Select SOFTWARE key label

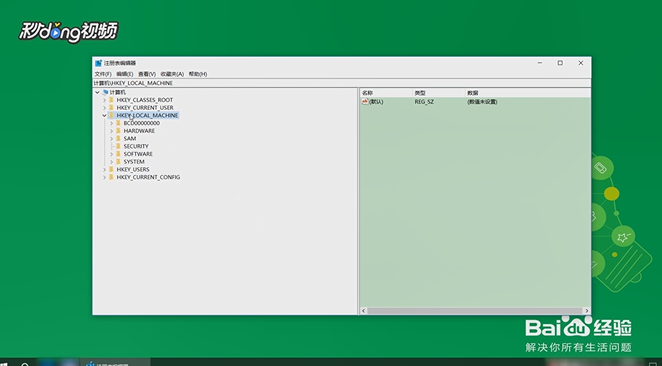[138, 154]
